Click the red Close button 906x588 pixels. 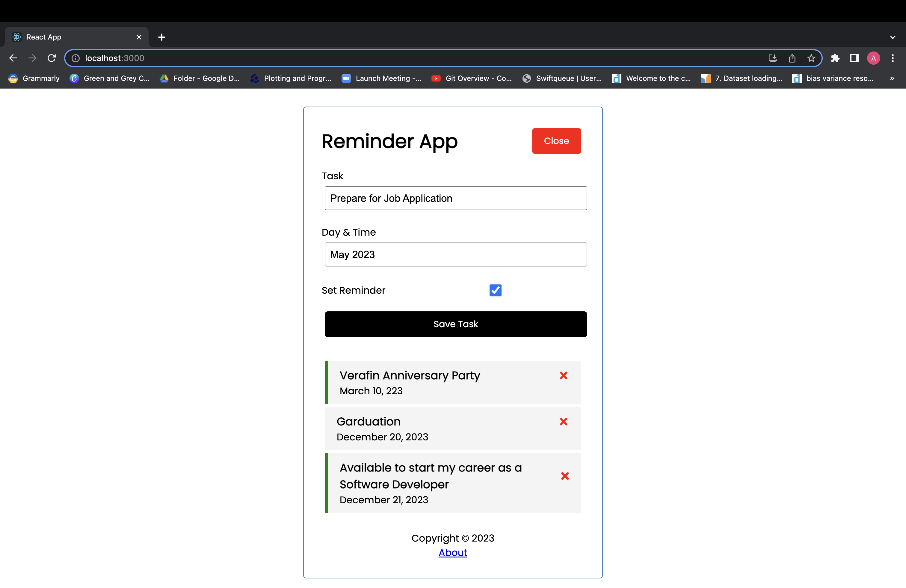click(556, 141)
